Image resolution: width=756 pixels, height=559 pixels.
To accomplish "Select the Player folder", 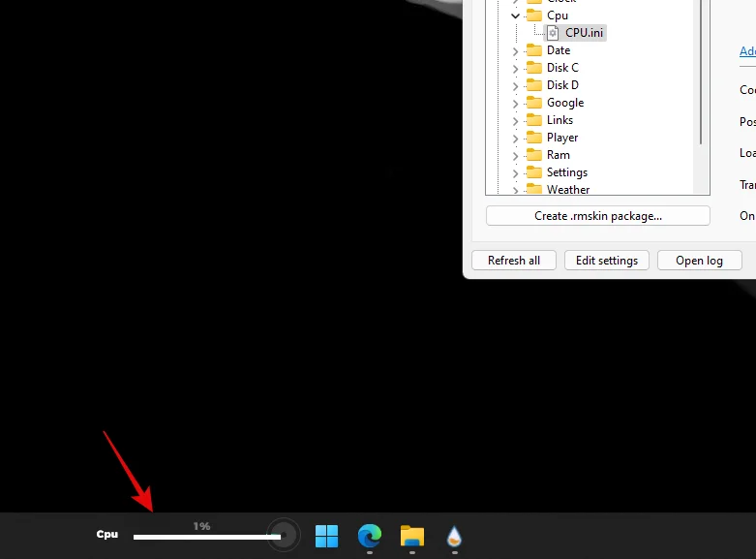I will coord(552,138).
